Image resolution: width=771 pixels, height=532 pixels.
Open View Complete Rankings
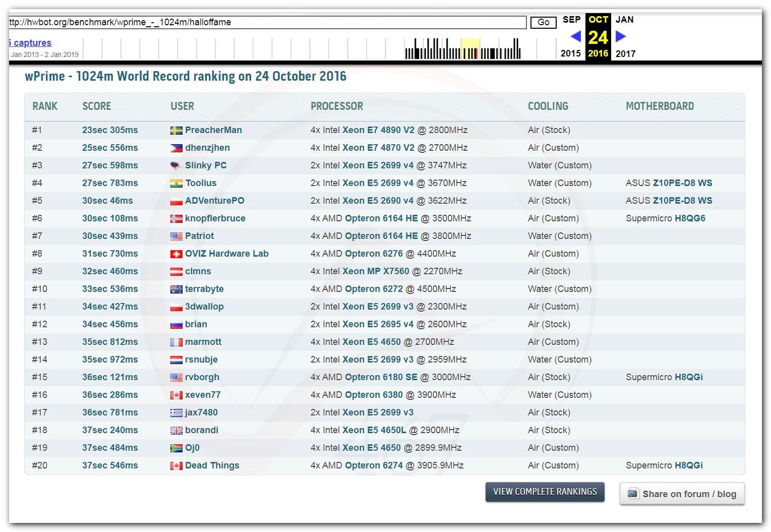(545, 492)
